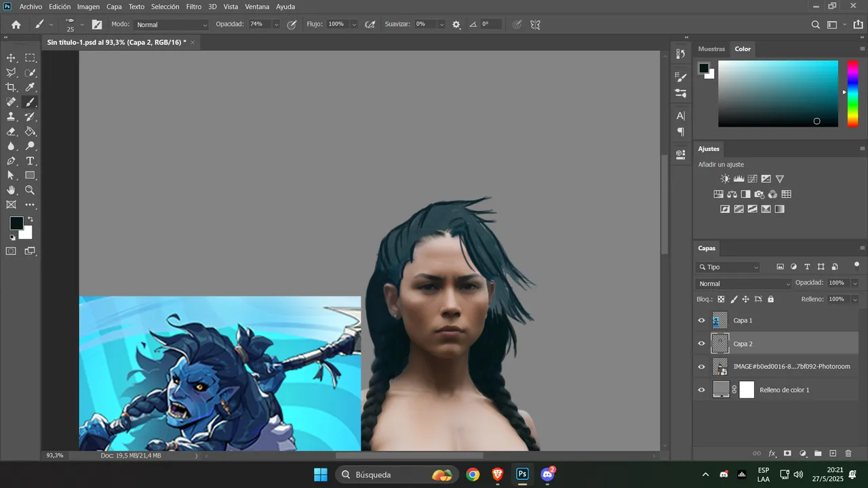Image resolution: width=868 pixels, height=488 pixels.
Task: Select the Capa 1 layer thumbnail
Action: coord(719,321)
